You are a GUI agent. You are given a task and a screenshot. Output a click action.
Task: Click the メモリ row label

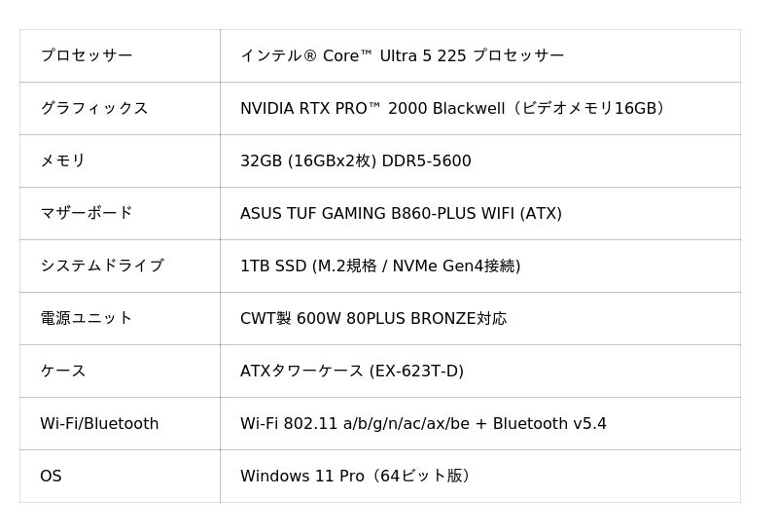pyautogui.click(x=62, y=161)
